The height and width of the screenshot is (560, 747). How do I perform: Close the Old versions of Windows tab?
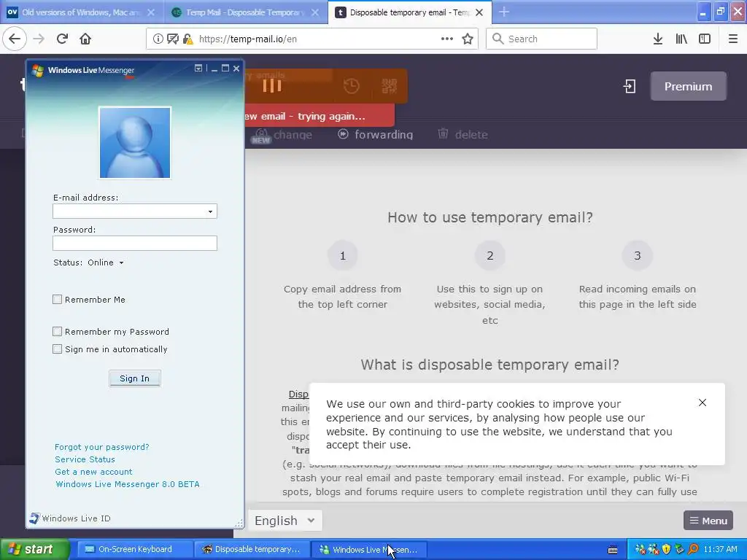tap(151, 12)
